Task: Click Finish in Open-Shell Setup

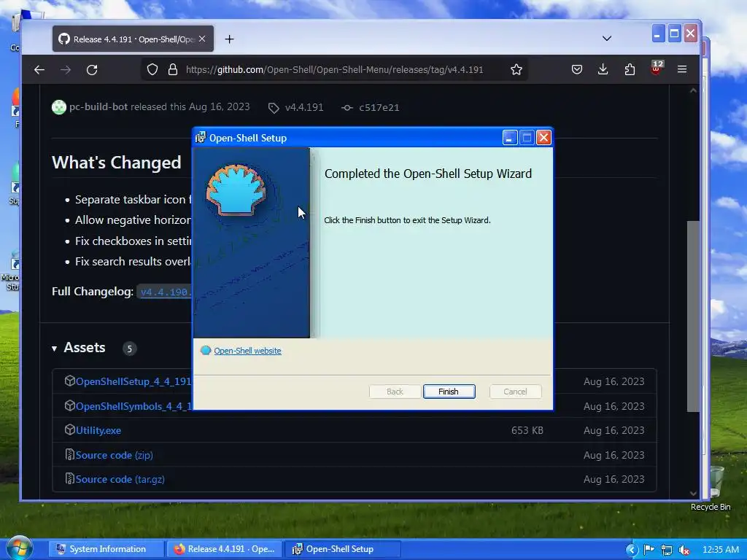Action: tap(449, 392)
